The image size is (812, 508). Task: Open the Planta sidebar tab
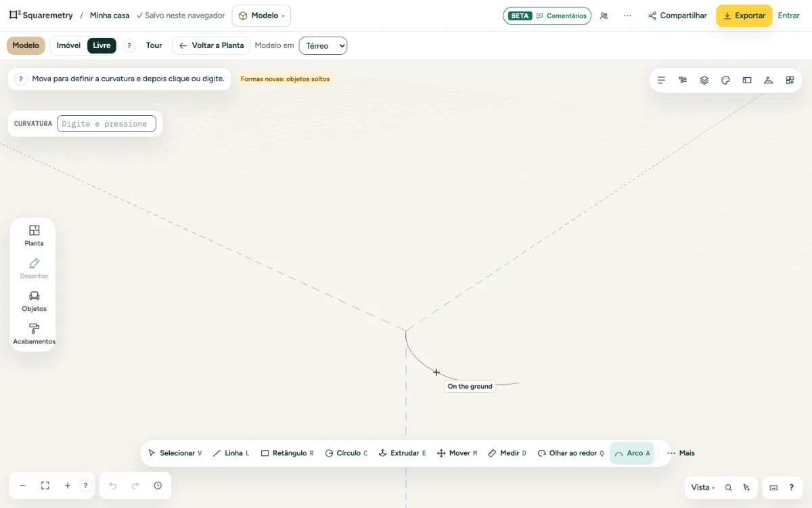coord(34,236)
